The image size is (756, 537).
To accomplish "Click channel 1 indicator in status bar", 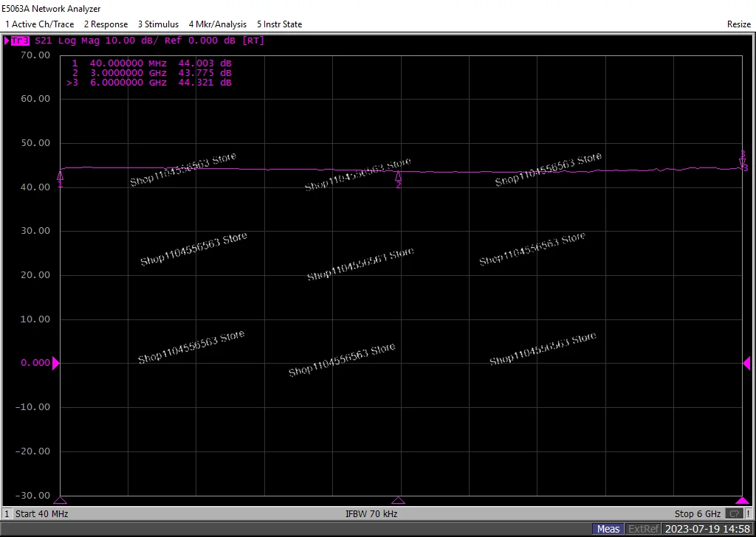I will [7, 514].
